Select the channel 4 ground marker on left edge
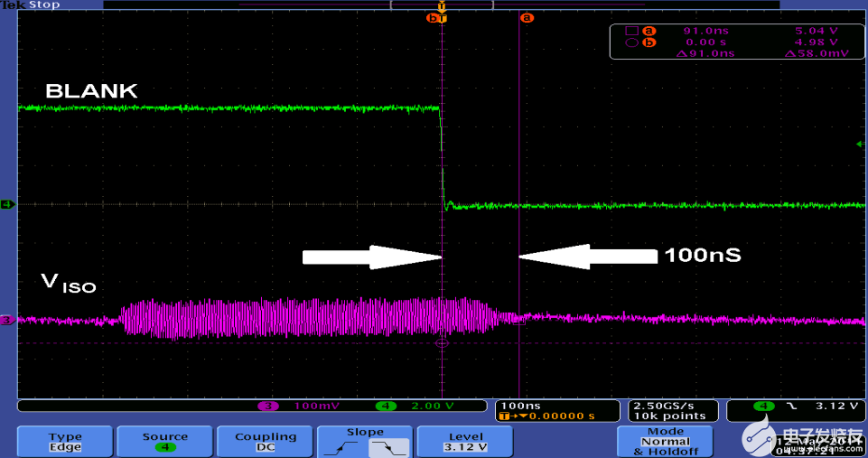The image size is (868, 458). 7,204
